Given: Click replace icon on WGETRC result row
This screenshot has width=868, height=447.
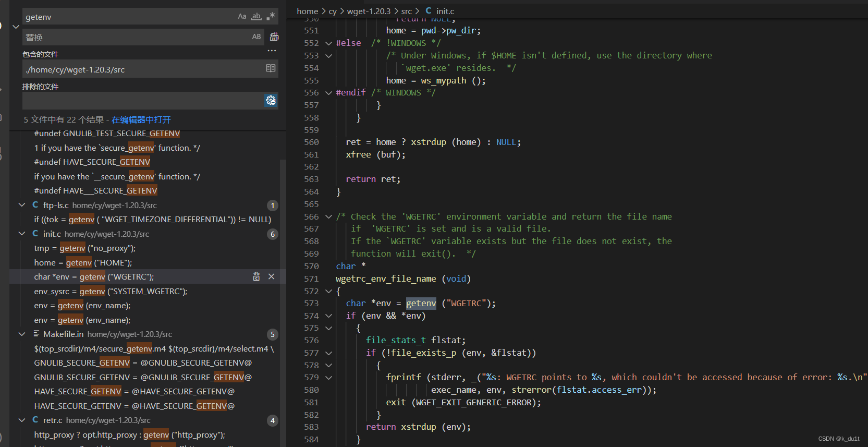Looking at the screenshot, I should (256, 277).
